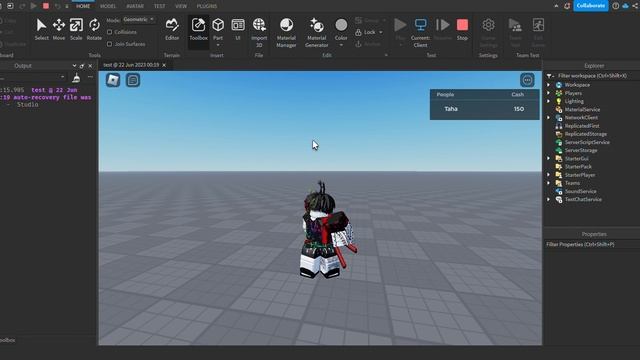This screenshot has width=640, height=360.
Task: Click the Filter Properties input field
Action: pos(591,244)
